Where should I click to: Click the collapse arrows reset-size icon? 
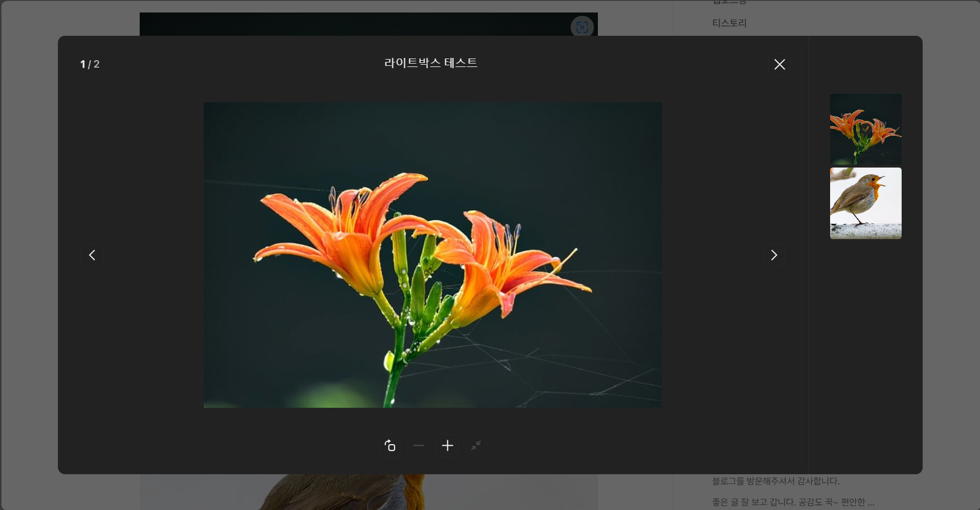pos(476,446)
